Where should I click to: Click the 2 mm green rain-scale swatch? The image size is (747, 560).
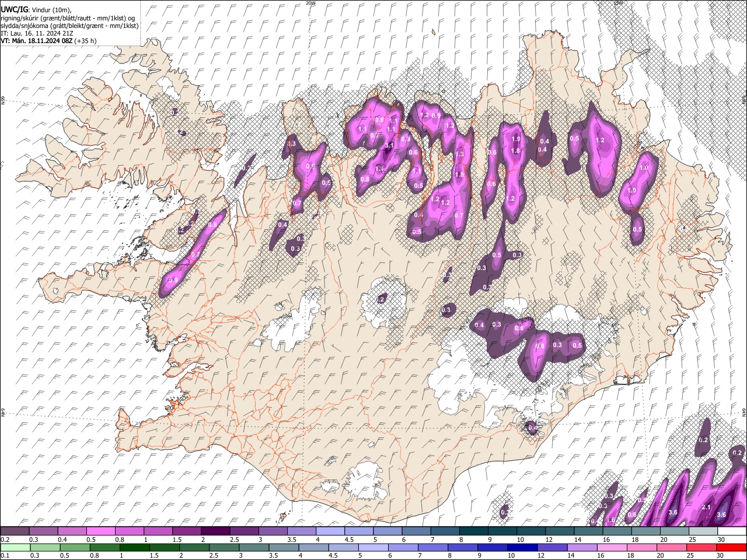tap(195, 547)
